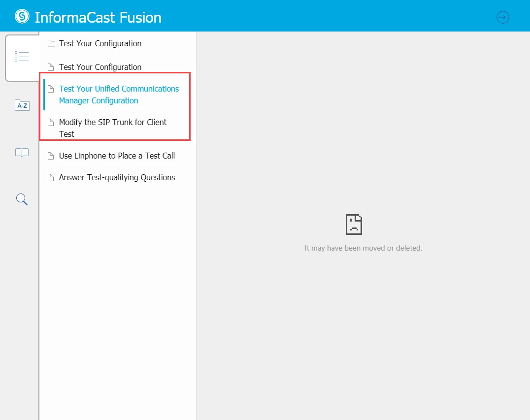This screenshot has height=420, width=530.
Task: Click the up-folder icon at list top
Action: click(51, 43)
